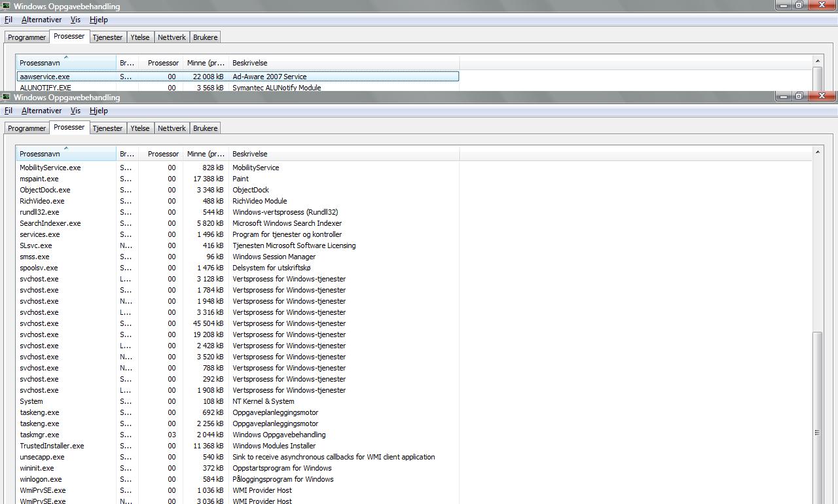Click the front window's scrollbar up arrow
The height and width of the screenshot is (504, 838).
[x=817, y=152]
